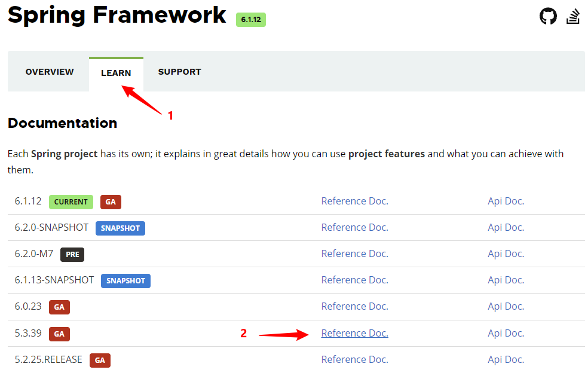The width and height of the screenshot is (588, 388).
Task: Open Api Doc. for version 6.1.12
Action: point(506,201)
